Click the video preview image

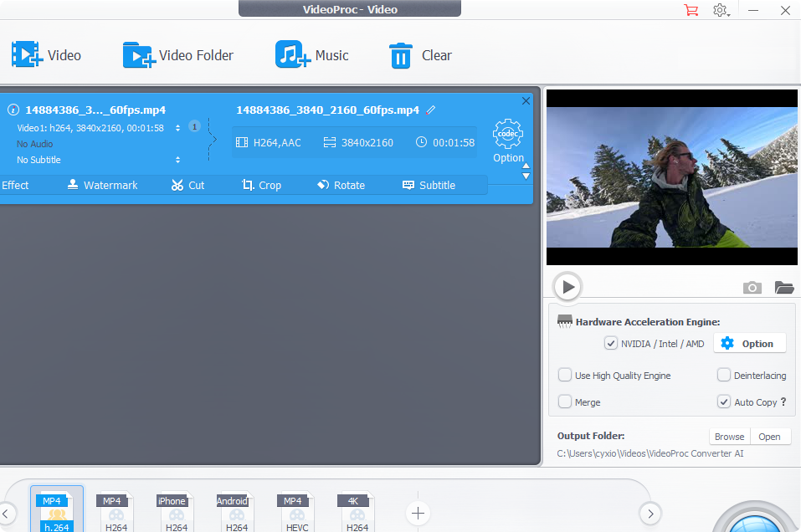pos(672,177)
